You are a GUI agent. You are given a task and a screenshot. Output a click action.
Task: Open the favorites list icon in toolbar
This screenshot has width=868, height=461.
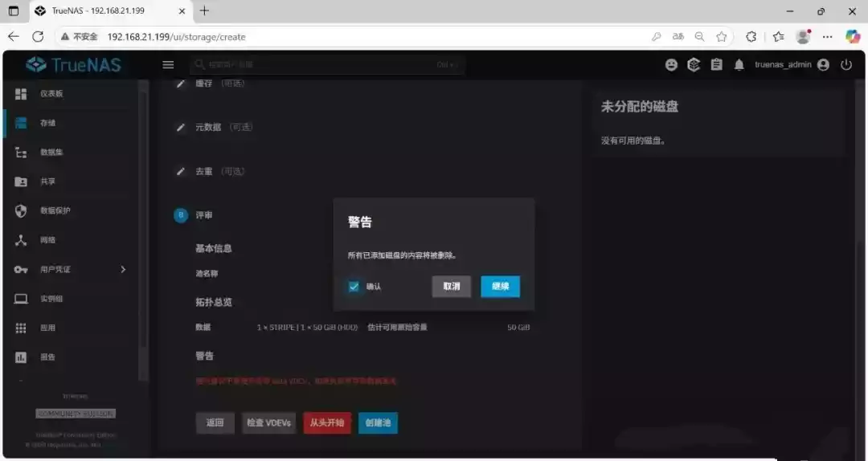pos(778,36)
